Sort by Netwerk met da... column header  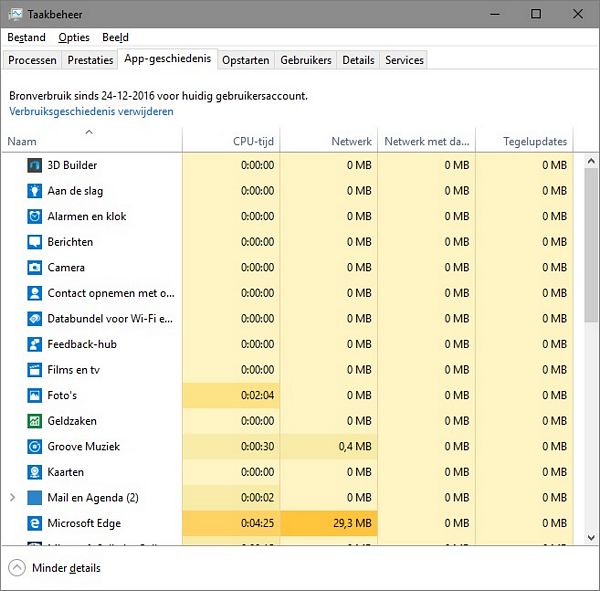tap(426, 140)
